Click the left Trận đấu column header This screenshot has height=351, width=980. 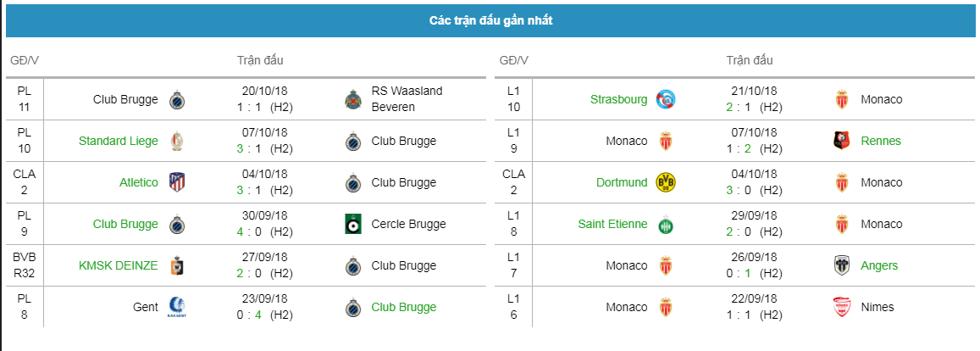pyautogui.click(x=260, y=61)
